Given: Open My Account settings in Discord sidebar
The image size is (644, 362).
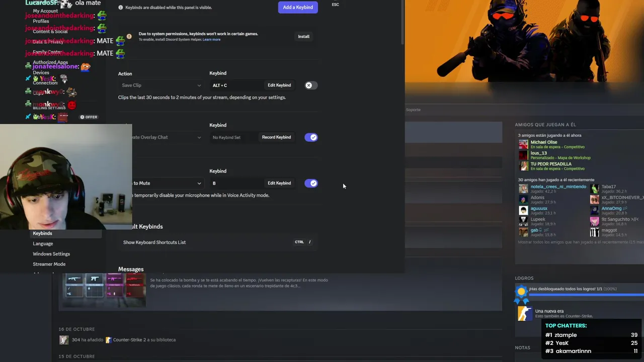Looking at the screenshot, I should [x=45, y=11].
